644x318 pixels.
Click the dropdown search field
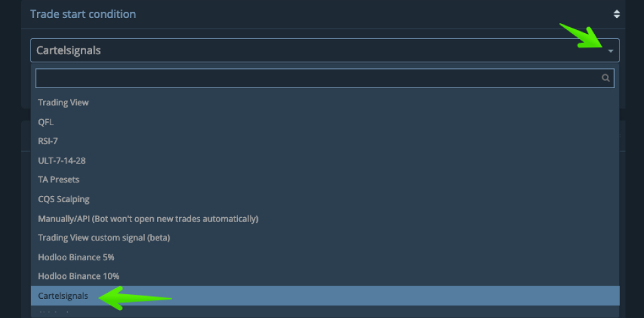pyautogui.click(x=325, y=78)
